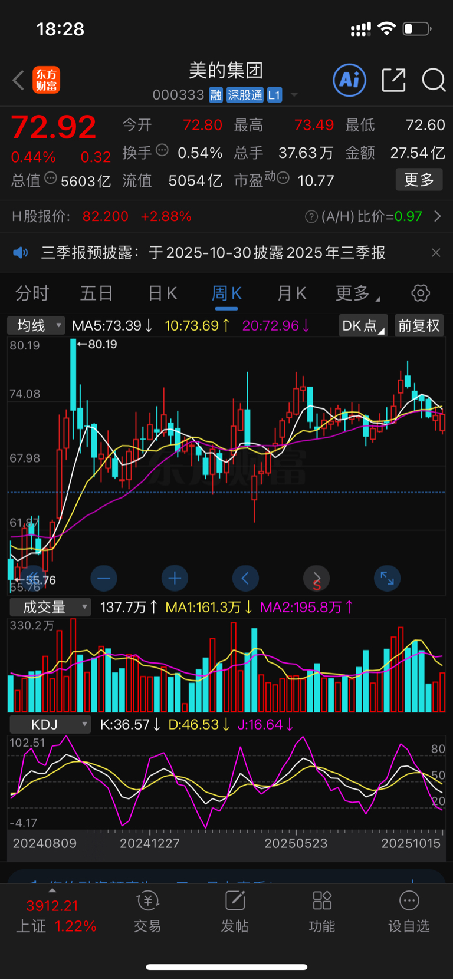Image resolution: width=453 pixels, height=980 pixels.
Task: Open 交易 trade tab
Action: click(147, 912)
